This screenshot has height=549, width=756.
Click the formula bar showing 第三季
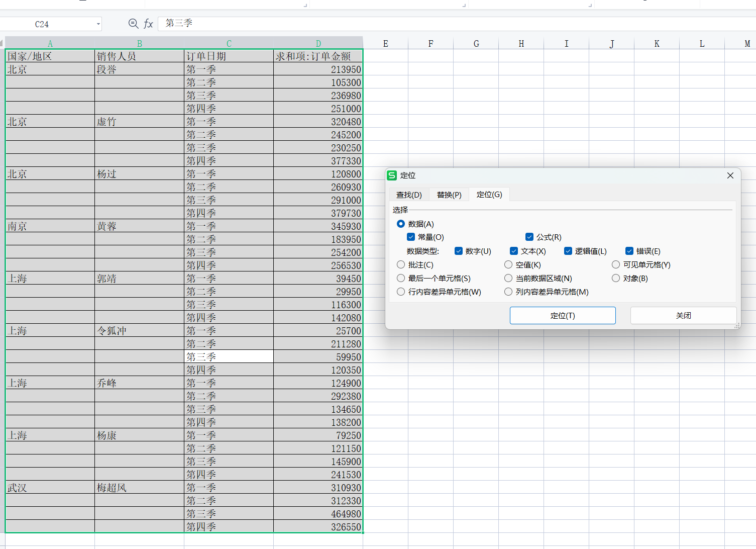[x=452, y=24]
